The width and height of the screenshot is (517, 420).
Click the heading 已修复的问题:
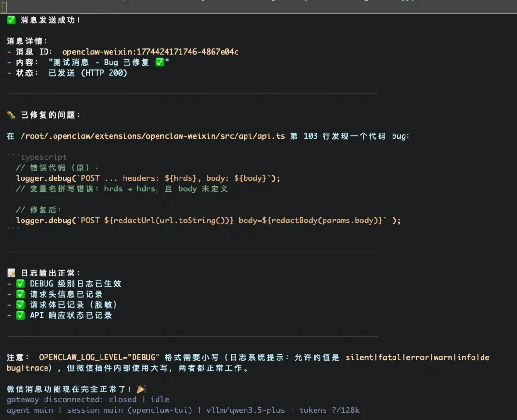pos(50,115)
